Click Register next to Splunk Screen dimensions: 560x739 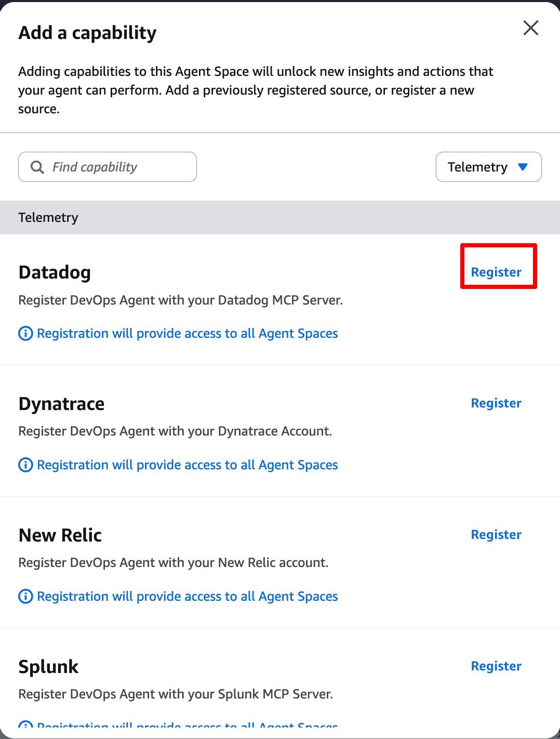click(x=496, y=666)
